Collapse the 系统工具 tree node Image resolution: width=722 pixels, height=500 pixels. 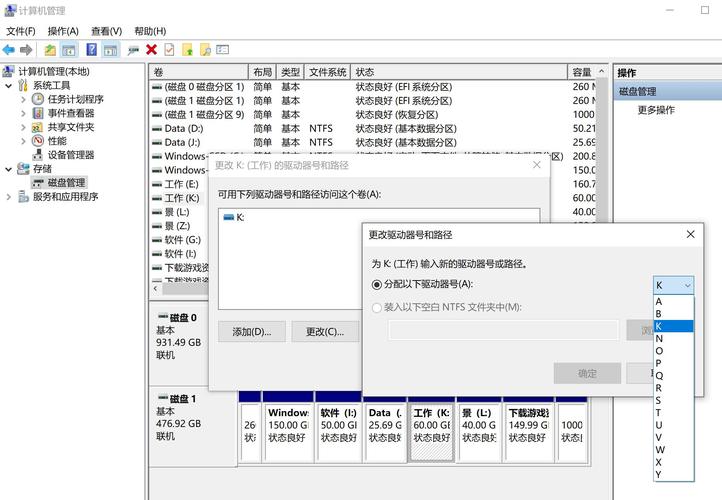click(x=8, y=86)
